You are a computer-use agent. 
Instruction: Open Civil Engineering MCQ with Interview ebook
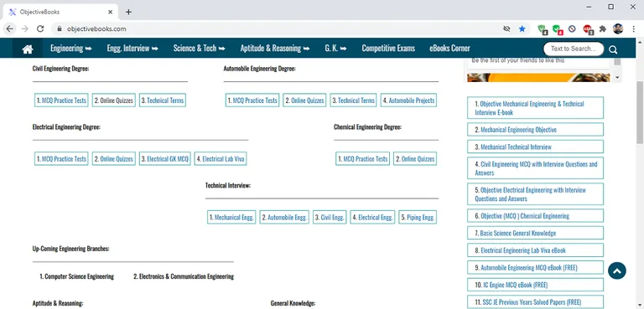pyautogui.click(x=535, y=168)
